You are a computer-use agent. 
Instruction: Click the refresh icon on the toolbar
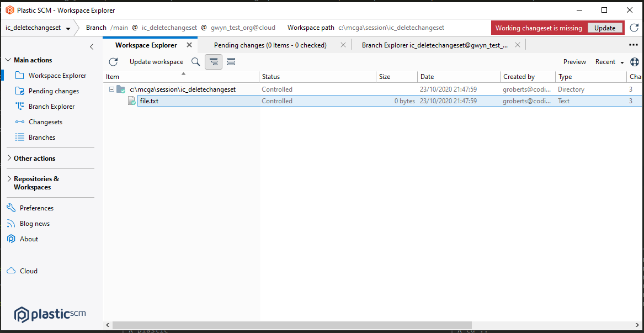click(113, 62)
